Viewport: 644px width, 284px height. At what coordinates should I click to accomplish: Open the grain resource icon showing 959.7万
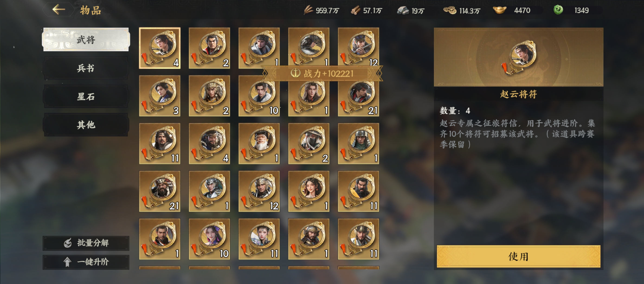tap(308, 10)
